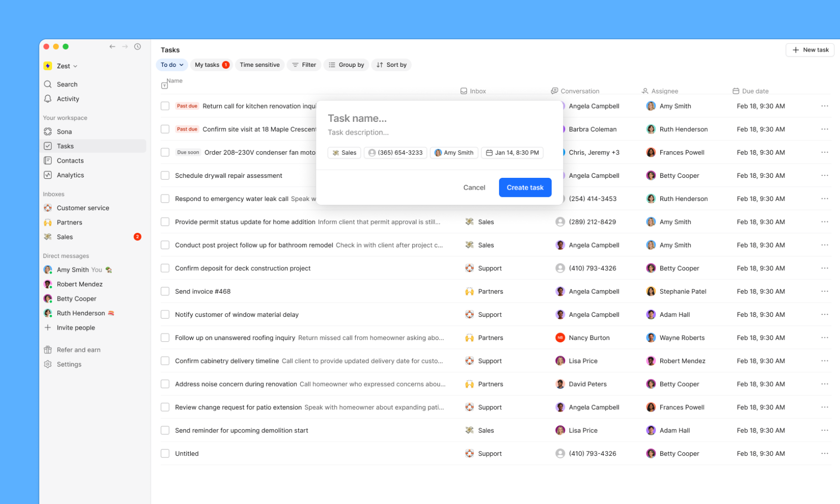The width and height of the screenshot is (840, 504).
Task: Click the New task button
Action: pos(810,50)
